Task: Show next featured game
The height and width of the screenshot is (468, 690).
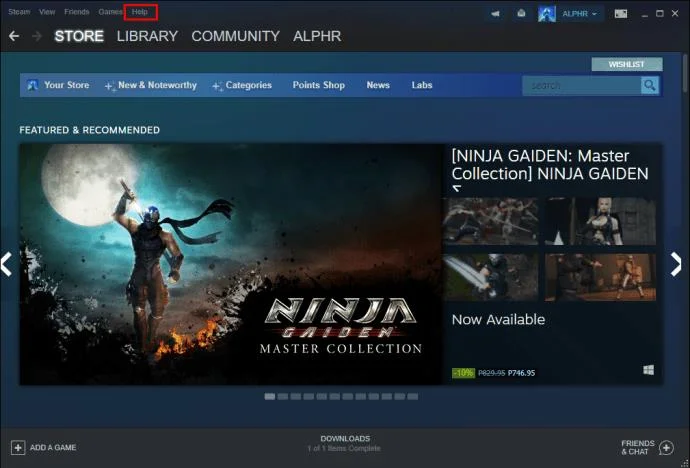Action: coord(676,264)
